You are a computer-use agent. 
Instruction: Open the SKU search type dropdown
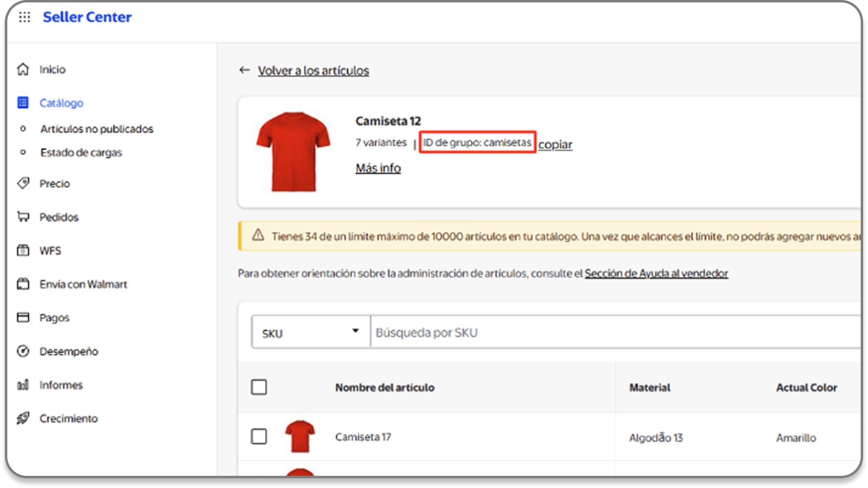click(x=311, y=332)
